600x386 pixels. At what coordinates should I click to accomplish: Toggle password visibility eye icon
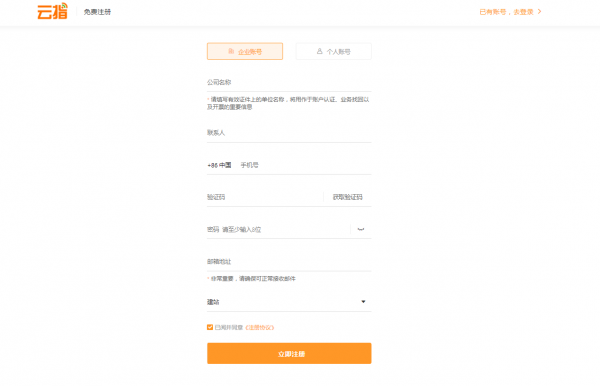pos(360,229)
